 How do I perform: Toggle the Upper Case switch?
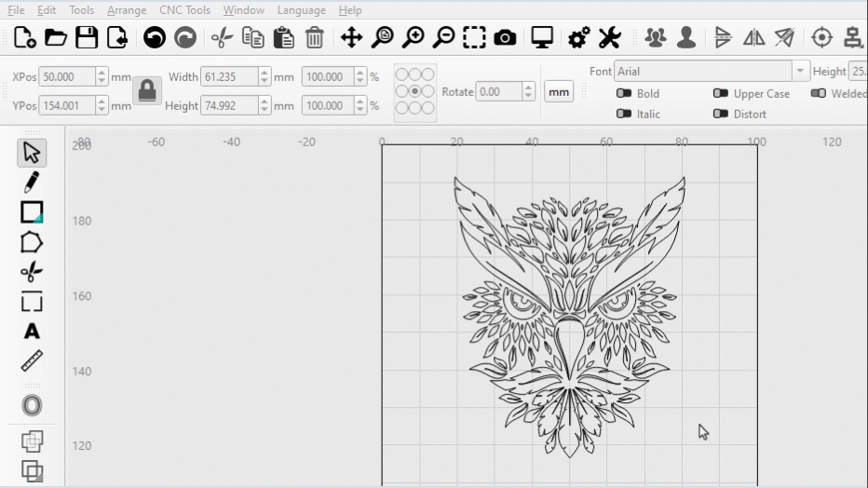click(x=721, y=93)
